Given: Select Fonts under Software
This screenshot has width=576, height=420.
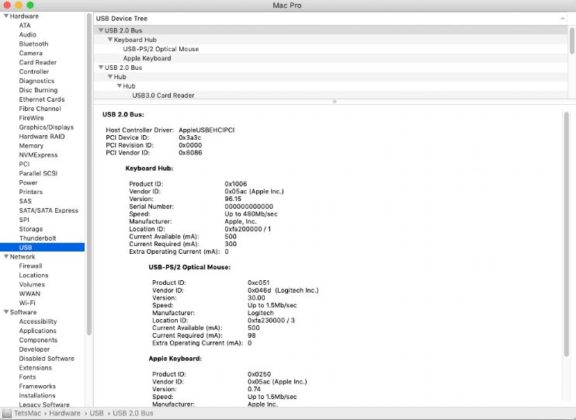Looking at the screenshot, I should 27,377.
